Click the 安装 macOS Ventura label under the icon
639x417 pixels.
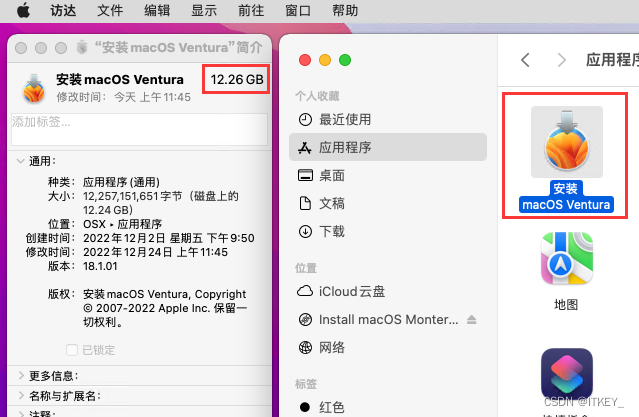566,196
